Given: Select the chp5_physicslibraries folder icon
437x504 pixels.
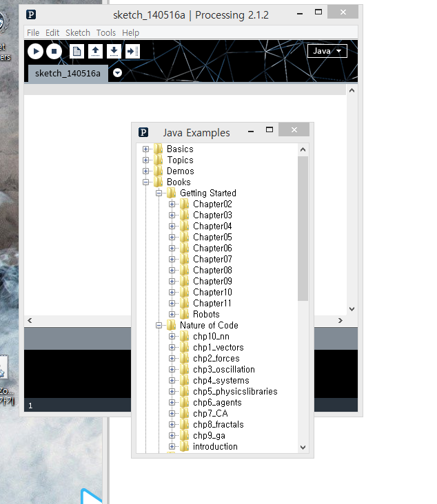Looking at the screenshot, I should tap(185, 392).
